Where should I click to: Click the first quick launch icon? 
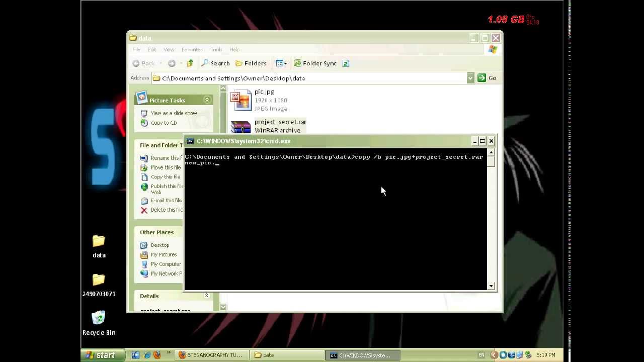(x=135, y=355)
